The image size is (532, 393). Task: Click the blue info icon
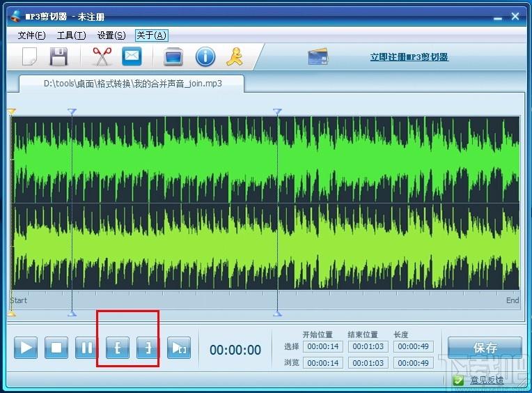pyautogui.click(x=205, y=56)
